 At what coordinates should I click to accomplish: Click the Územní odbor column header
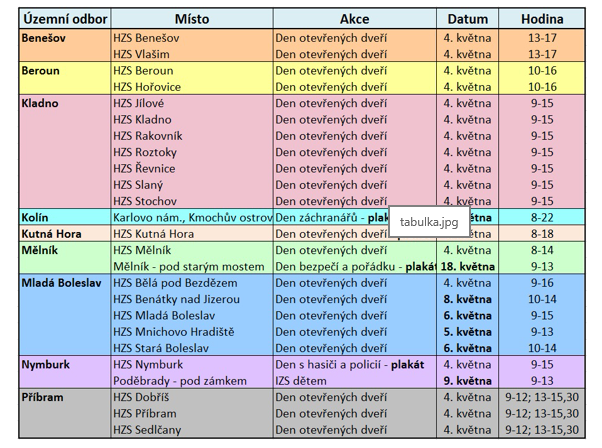65,19
